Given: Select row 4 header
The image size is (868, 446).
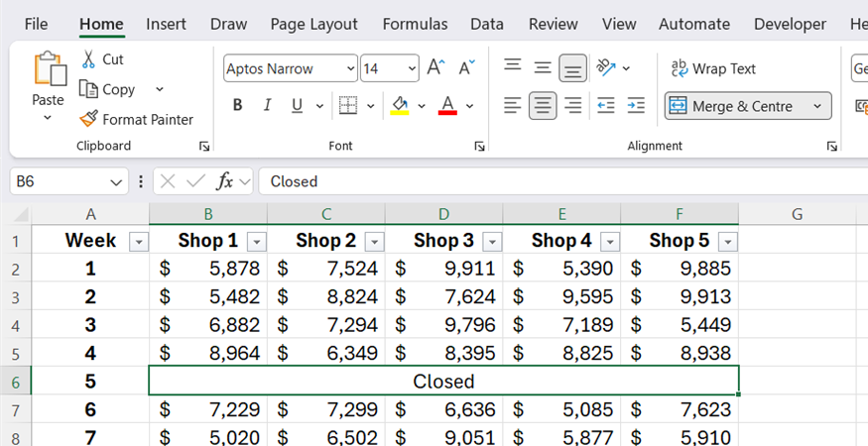Looking at the screenshot, I should pyautogui.click(x=16, y=325).
